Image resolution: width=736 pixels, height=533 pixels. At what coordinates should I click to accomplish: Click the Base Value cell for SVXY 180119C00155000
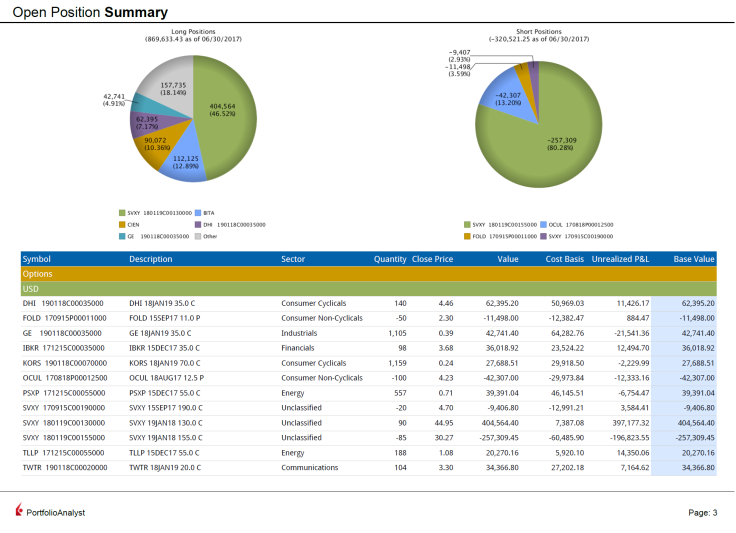click(684, 438)
